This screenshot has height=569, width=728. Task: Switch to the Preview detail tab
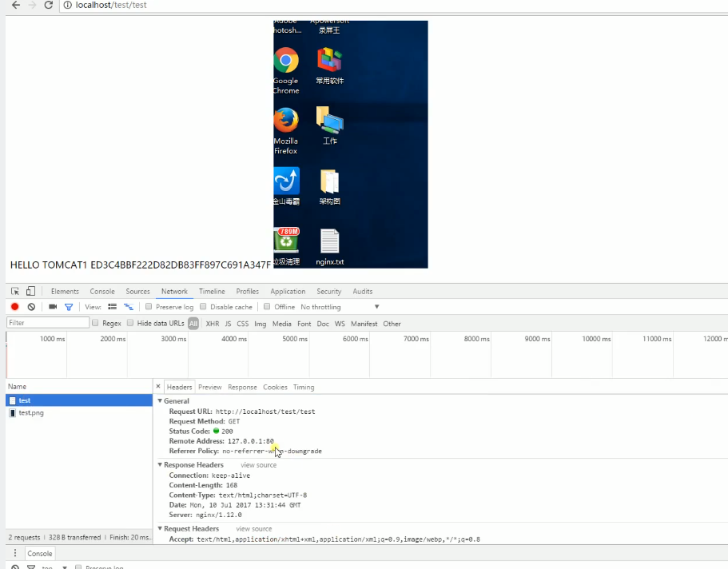point(210,387)
